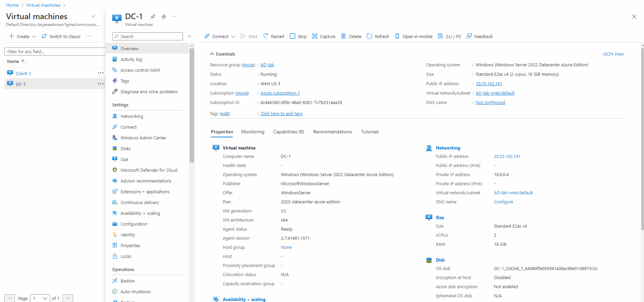
Task: Switch to classic view
Action: 61,36
